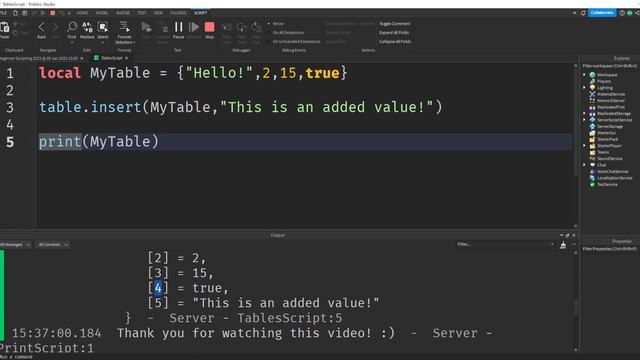Image resolution: width=640 pixels, height=360 pixels.
Task: Click the Chat speech bubble icon
Action: (592, 165)
